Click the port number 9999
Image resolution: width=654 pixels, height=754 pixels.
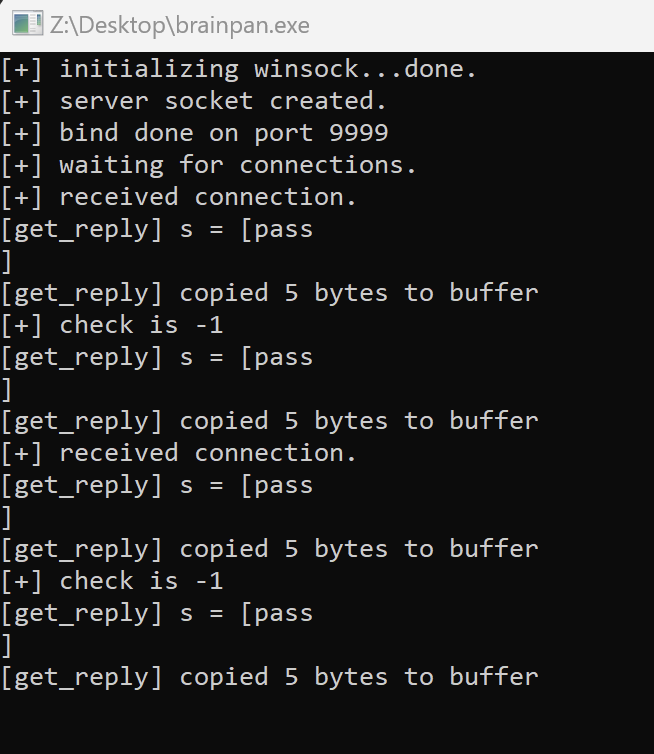[x=358, y=133]
